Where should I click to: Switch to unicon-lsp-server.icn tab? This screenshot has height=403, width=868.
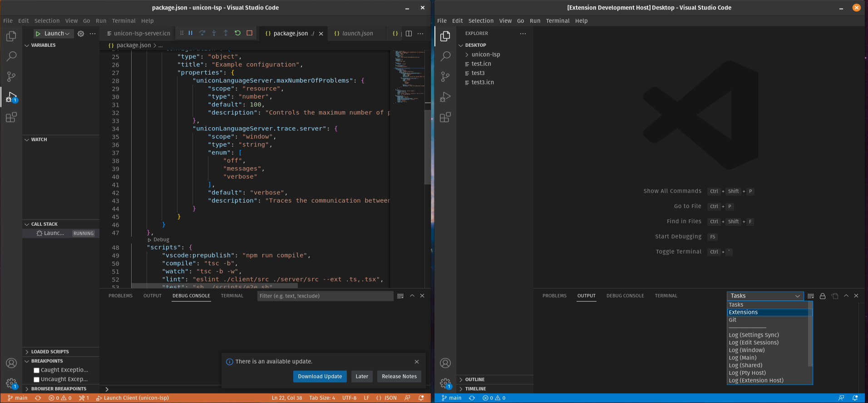[x=138, y=34]
